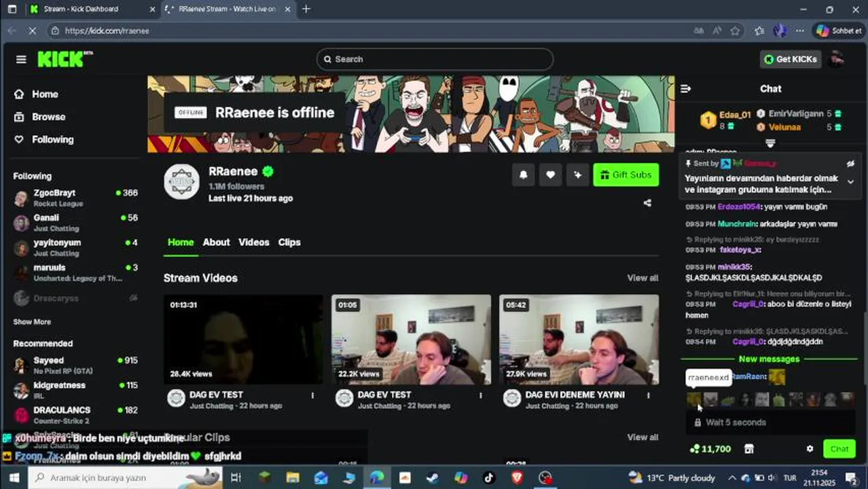The width and height of the screenshot is (868, 489).
Task: Select the rraeneexd emote
Action: tap(693, 399)
